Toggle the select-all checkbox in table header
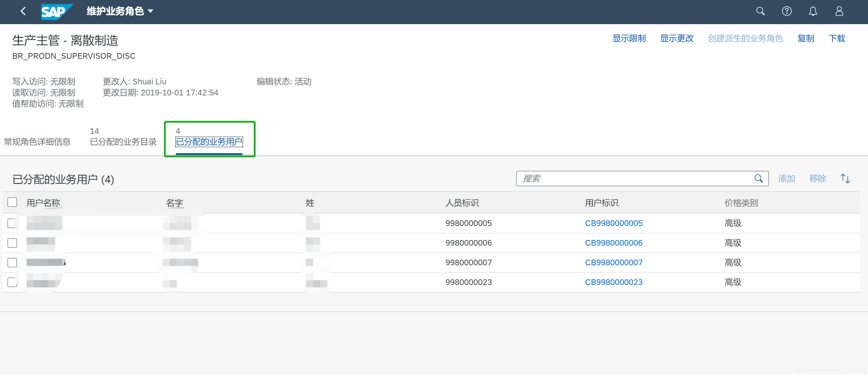This screenshot has height=375, width=868. click(x=12, y=202)
